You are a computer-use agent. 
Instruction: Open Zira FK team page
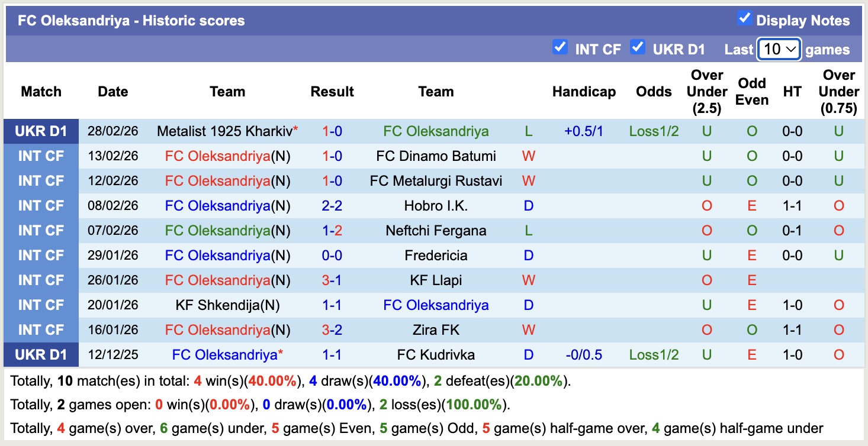coord(436,329)
